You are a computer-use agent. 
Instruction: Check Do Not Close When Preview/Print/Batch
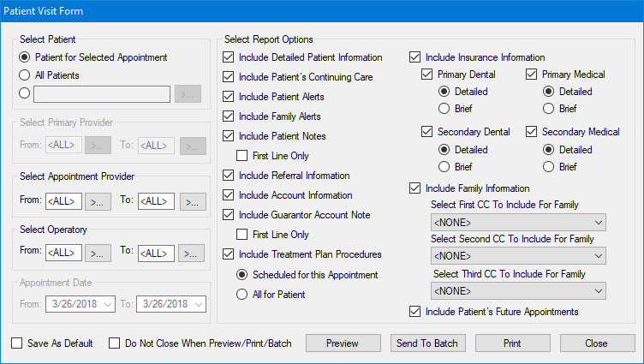(115, 343)
